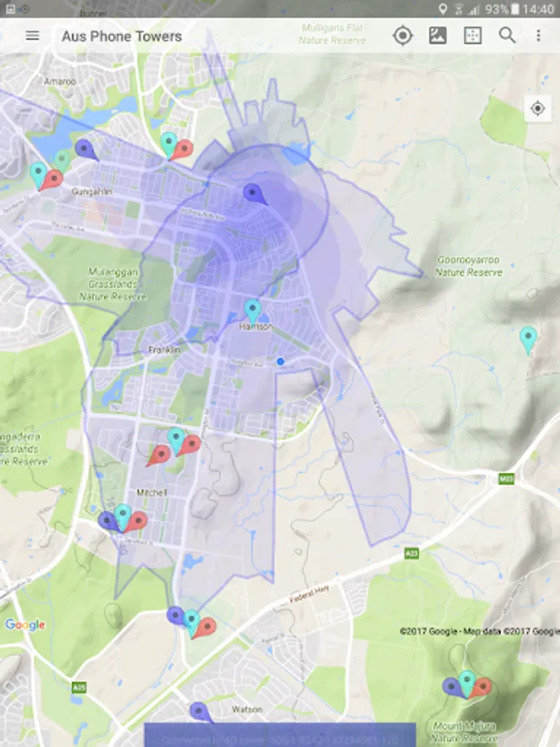Viewport: 560px width, 747px height.
Task: Tap the Harrison suburb label
Action: (256, 327)
